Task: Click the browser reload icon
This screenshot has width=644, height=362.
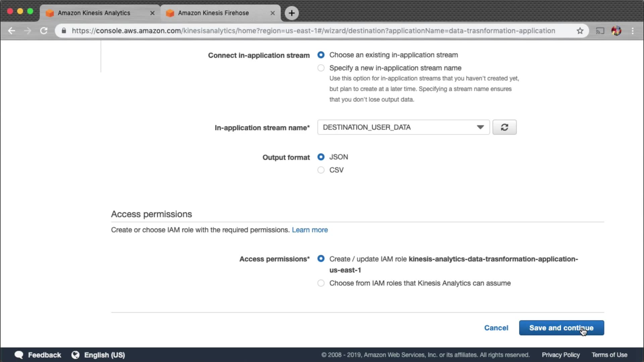Action: [x=44, y=31]
